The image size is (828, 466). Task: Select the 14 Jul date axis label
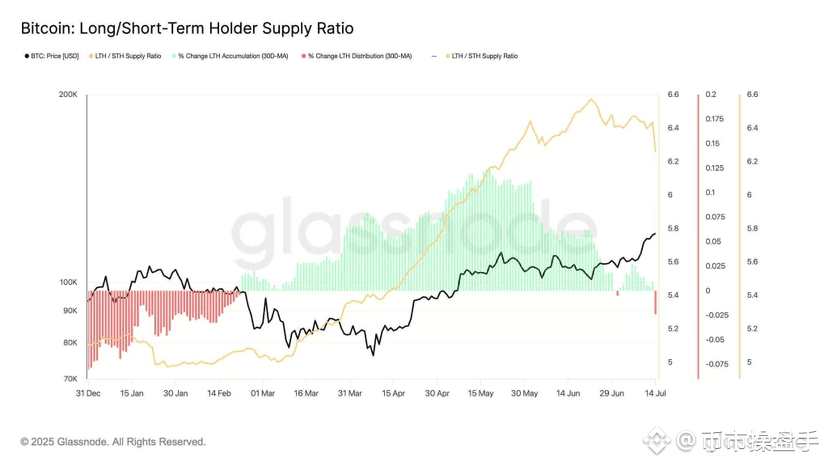pyautogui.click(x=655, y=394)
